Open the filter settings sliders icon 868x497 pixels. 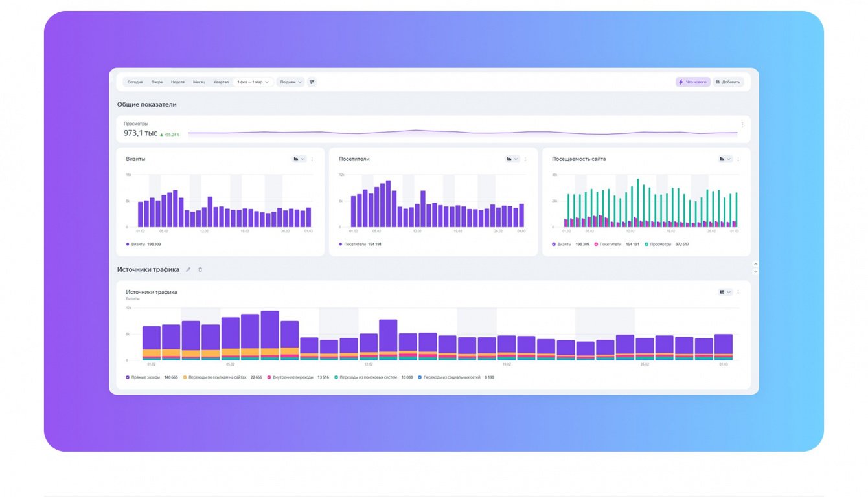point(312,82)
